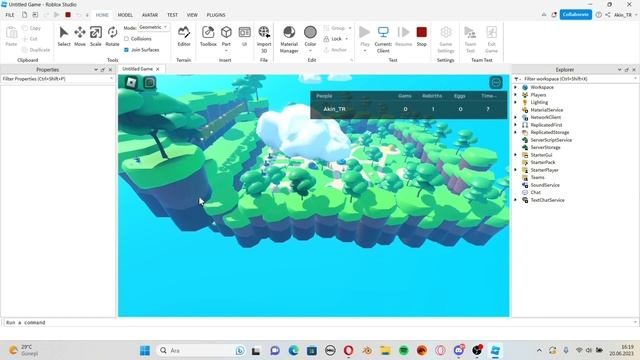Select the Akin_TR row in the leaderboard
640x360 pixels.
point(408,109)
